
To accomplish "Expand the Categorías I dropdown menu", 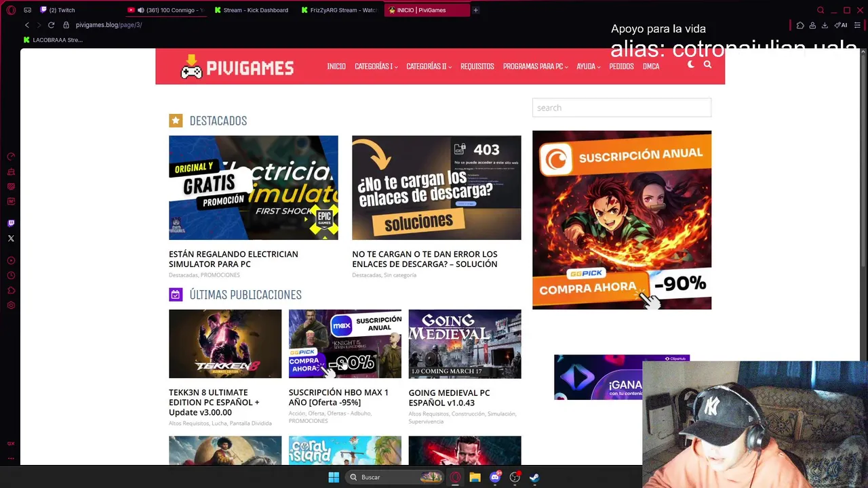I will tap(376, 66).
